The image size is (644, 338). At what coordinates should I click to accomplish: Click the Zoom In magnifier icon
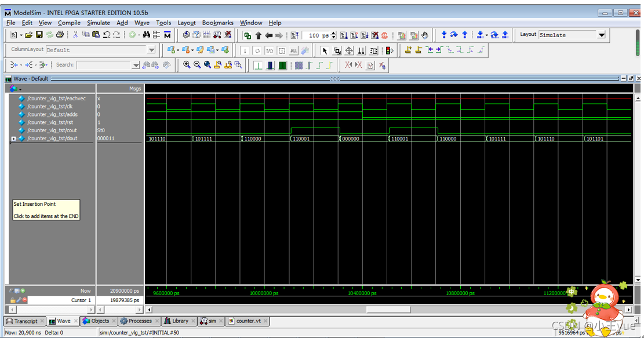(187, 65)
